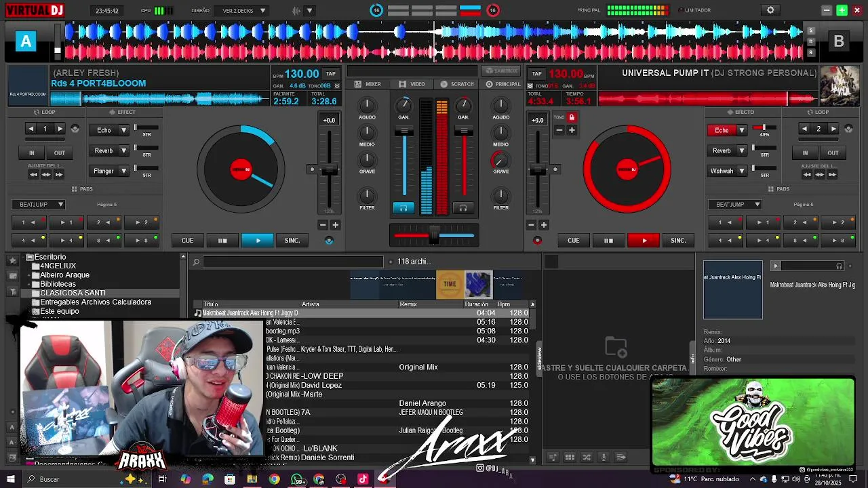868x488 pixels.
Task: Open the Echo effect dropdown on deck A
Action: tap(123, 130)
